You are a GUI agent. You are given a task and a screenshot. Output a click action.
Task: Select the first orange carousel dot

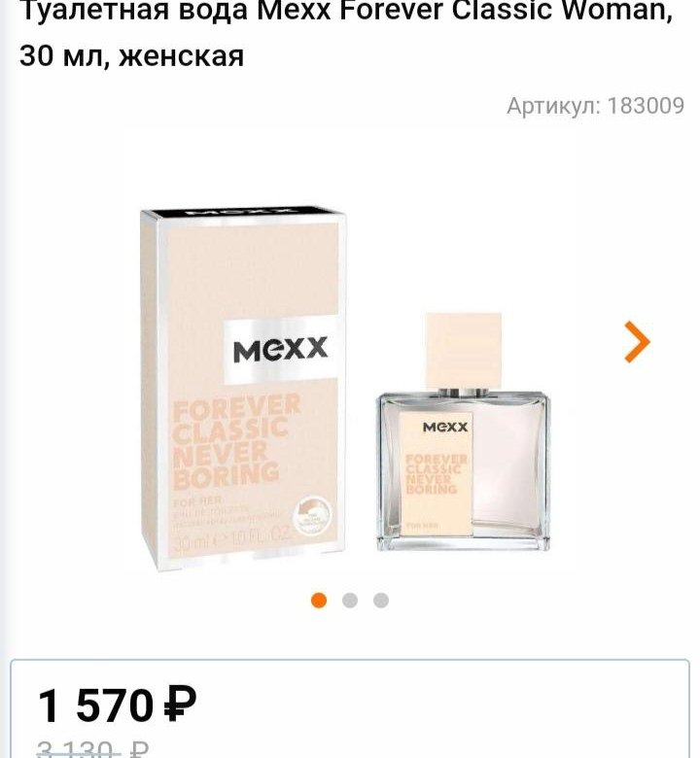point(319,601)
